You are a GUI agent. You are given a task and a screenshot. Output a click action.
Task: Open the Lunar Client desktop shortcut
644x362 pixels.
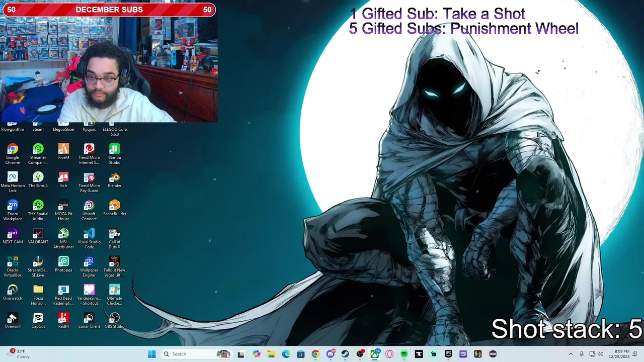pyautogui.click(x=89, y=321)
